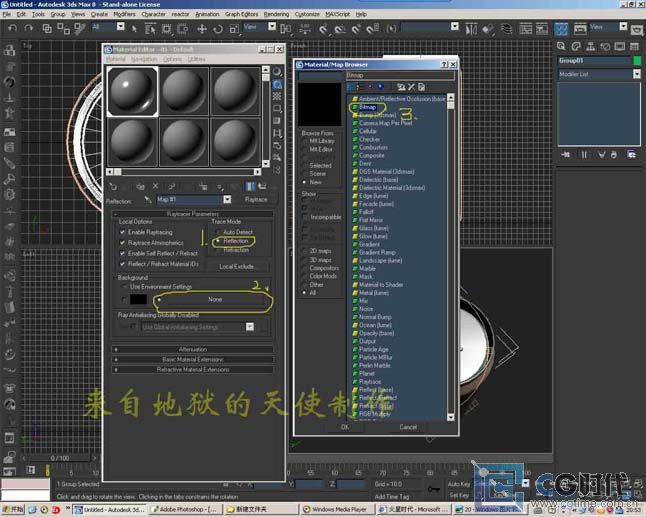Open selection filter All dropdown
The image size is (646, 517).
[x=120, y=27]
